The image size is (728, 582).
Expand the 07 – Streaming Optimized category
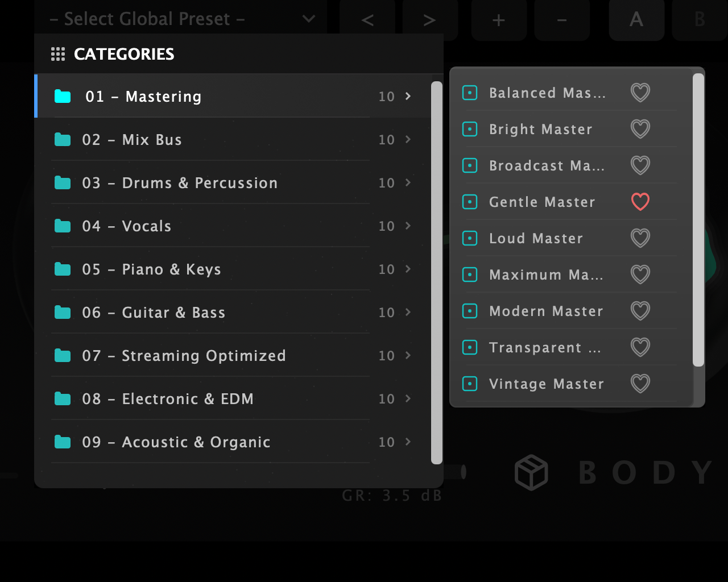tap(408, 355)
